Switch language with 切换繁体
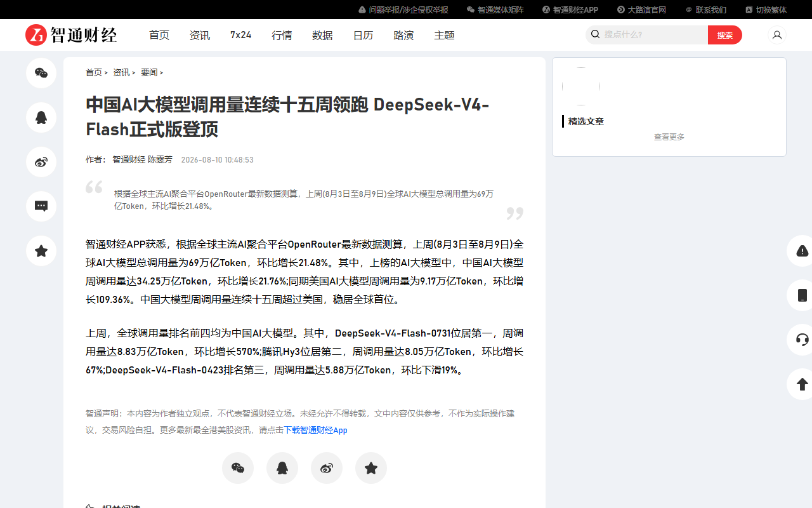 [x=766, y=10]
